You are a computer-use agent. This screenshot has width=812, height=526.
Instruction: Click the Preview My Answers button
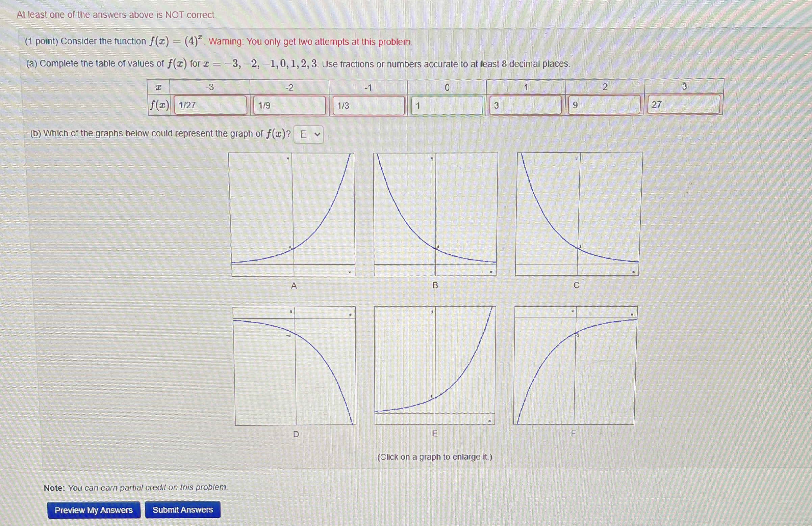pyautogui.click(x=94, y=510)
